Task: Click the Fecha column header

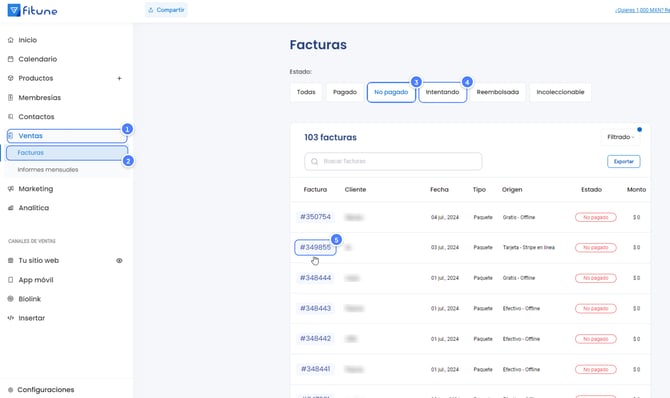Action: 439,189
